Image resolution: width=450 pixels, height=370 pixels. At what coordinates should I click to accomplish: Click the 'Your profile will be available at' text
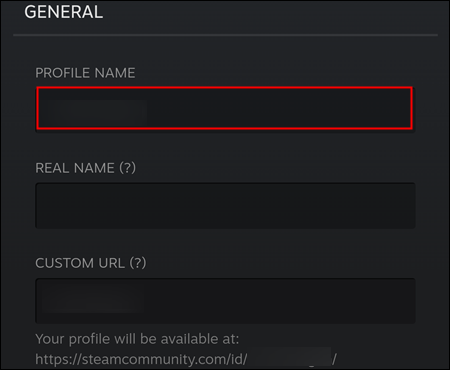[137, 339]
